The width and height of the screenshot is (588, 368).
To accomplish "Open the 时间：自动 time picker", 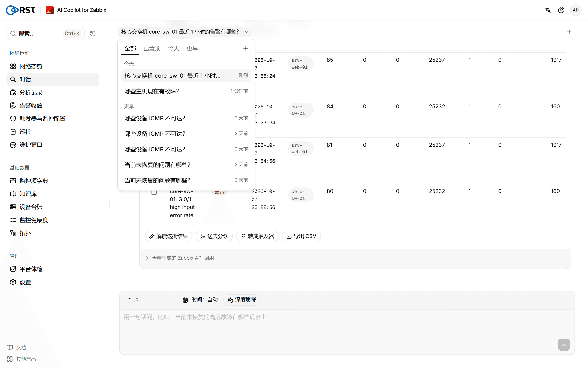I will (x=200, y=300).
